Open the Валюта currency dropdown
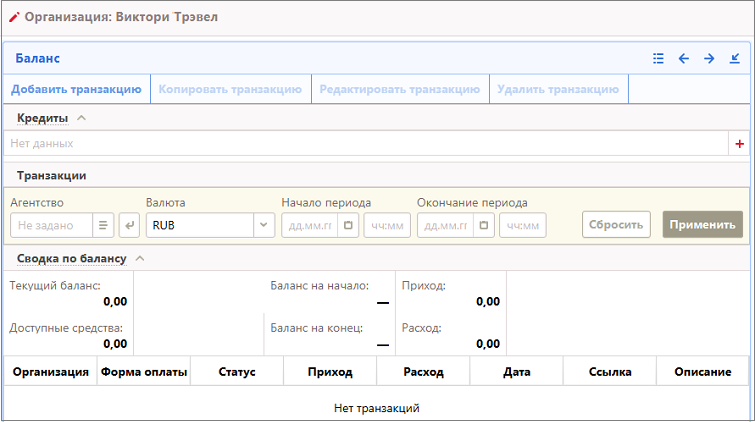 click(264, 225)
